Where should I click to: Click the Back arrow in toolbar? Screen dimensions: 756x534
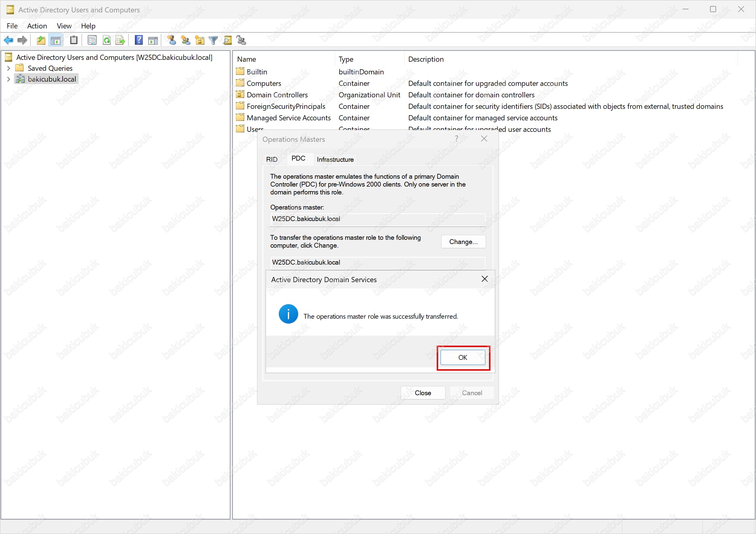click(8, 41)
